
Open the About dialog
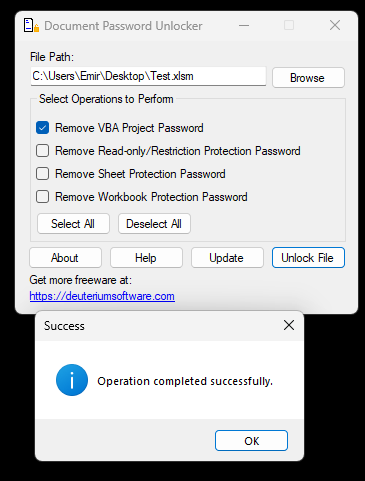[65, 258]
